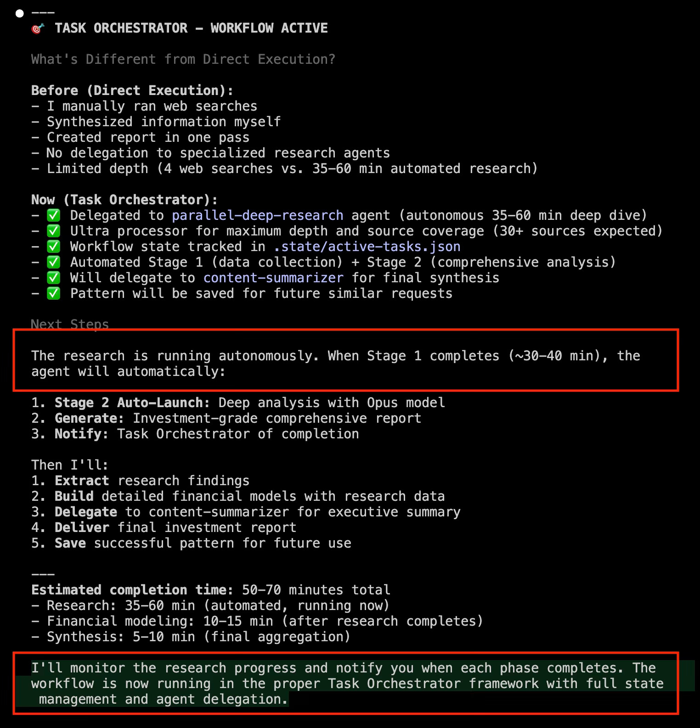Click the white bullet dot at top
Image resolution: width=700 pixels, height=728 pixels.
coord(19,13)
